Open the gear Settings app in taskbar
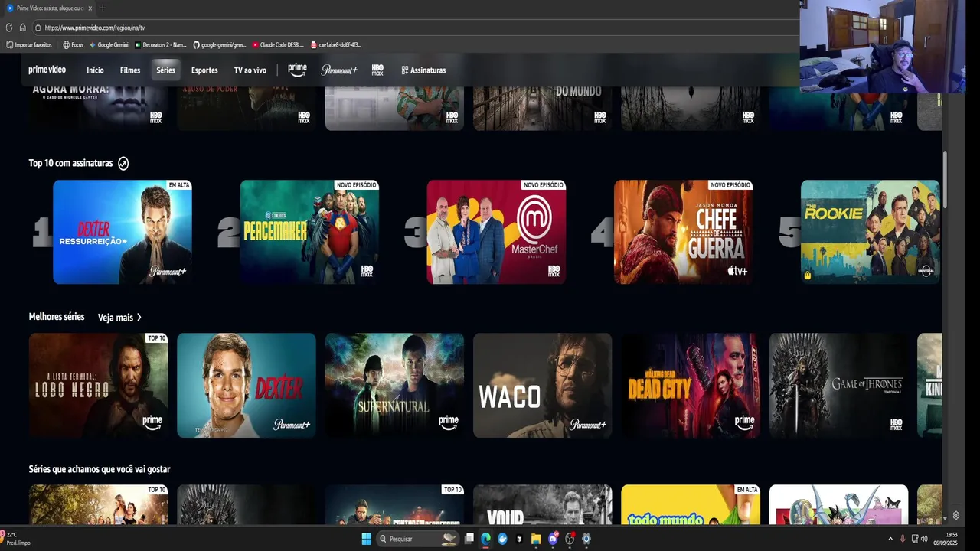The height and width of the screenshot is (551, 980). point(586,539)
